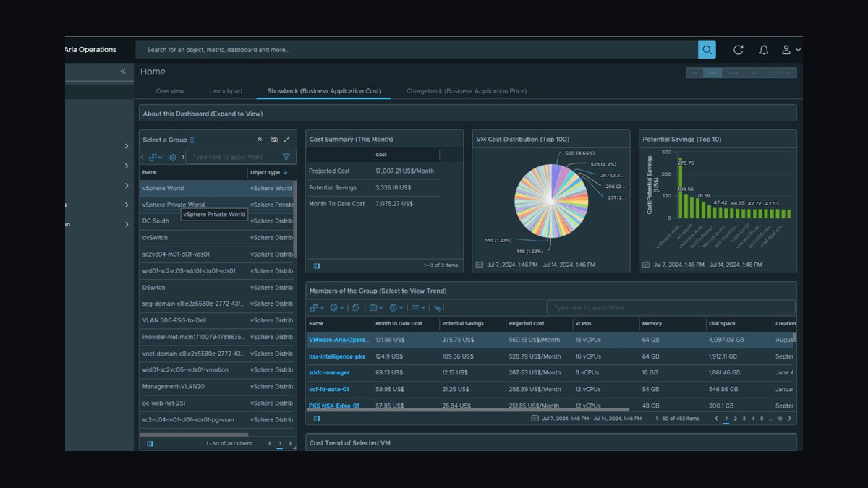The height and width of the screenshot is (488, 868).
Task: Click the refresh icon in the top bar
Action: [738, 50]
